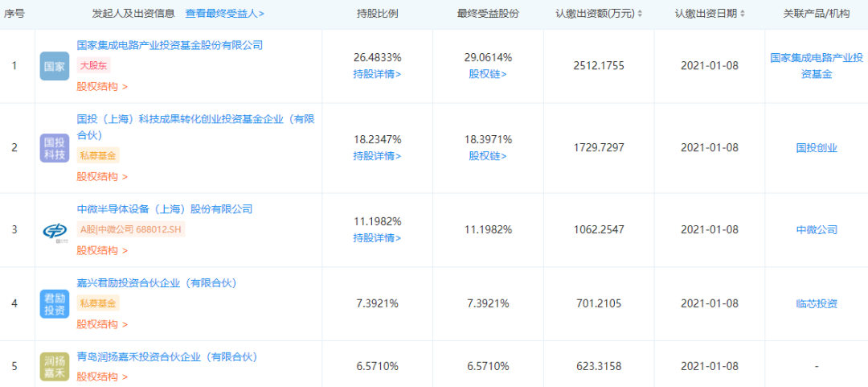The height and width of the screenshot is (387, 868).
Task: Select the 6.5710% shareholding ratio cell
Action: (377, 367)
